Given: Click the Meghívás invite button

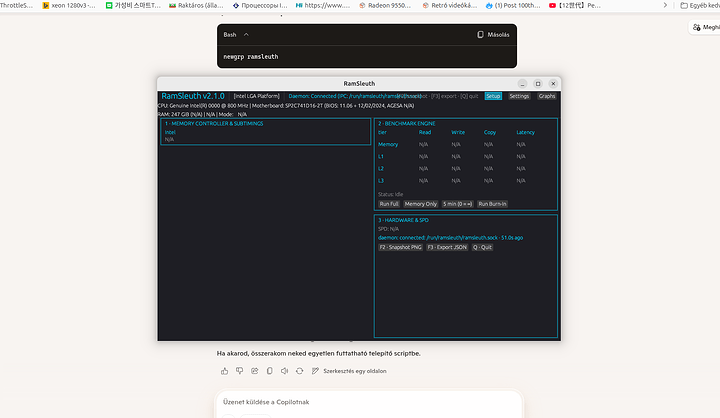Looking at the screenshot, I should 705,27.
